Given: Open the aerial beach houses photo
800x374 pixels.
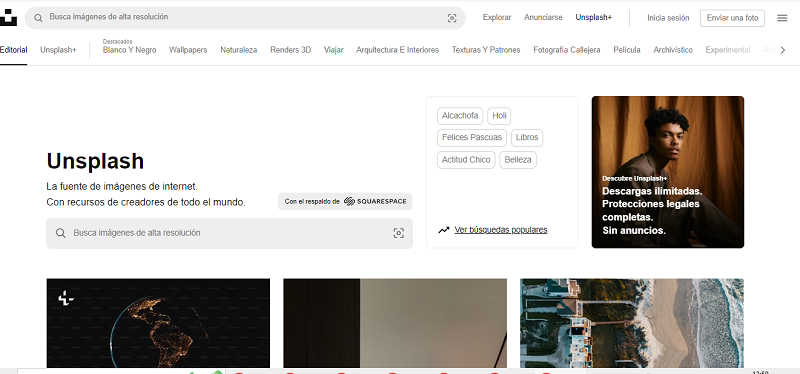Looking at the screenshot, I should click(632, 322).
